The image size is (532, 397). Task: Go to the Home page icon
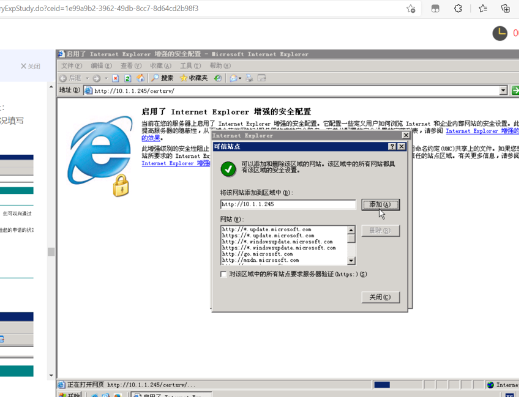pyautogui.click(x=140, y=78)
